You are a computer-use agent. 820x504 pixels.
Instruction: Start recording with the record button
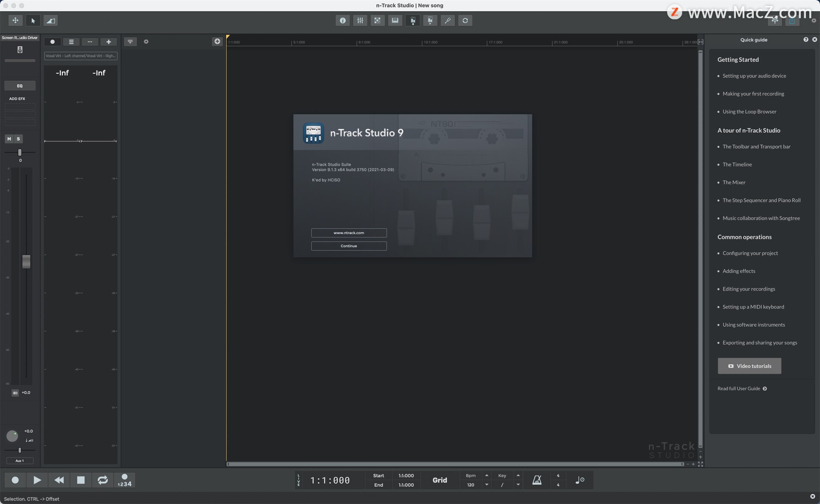tap(15, 480)
